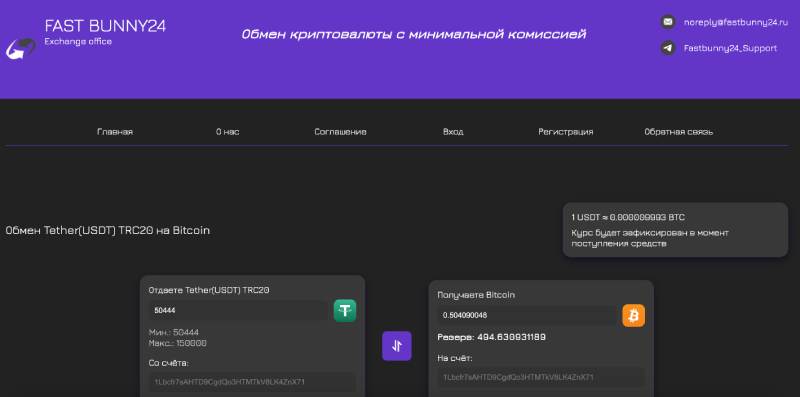Screen dimensions: 800x397
Task: Open the Главная menu item
Action: (x=115, y=132)
